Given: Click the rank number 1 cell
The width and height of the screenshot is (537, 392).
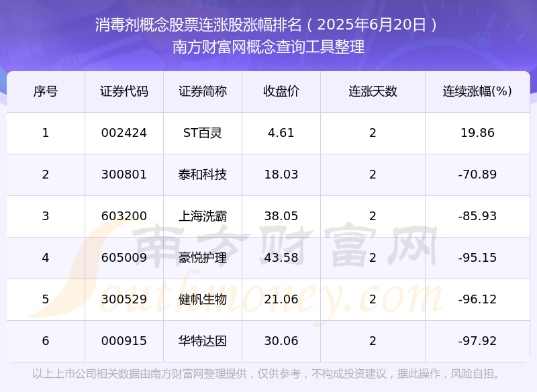Looking at the screenshot, I should point(46,133).
